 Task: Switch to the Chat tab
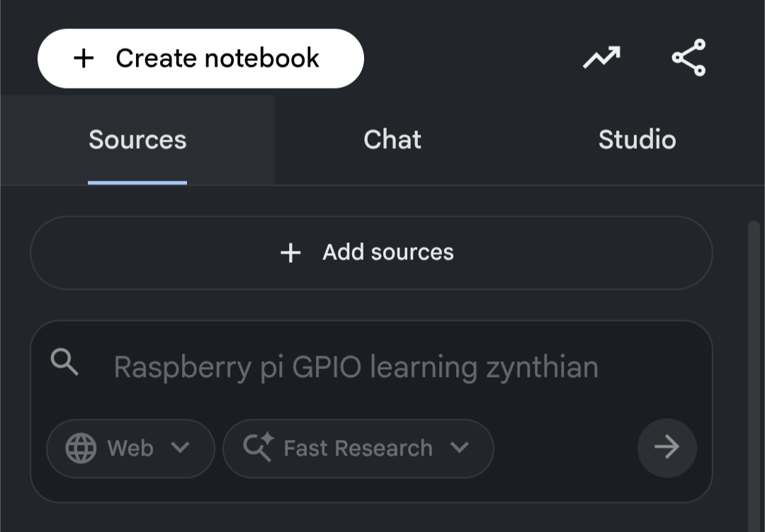click(392, 140)
